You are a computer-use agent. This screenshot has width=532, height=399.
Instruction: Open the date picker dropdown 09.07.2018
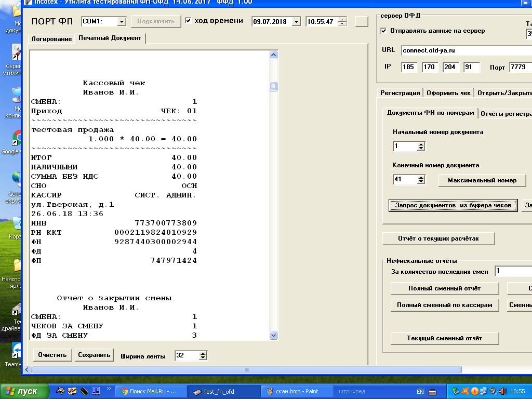pyautogui.click(x=296, y=22)
